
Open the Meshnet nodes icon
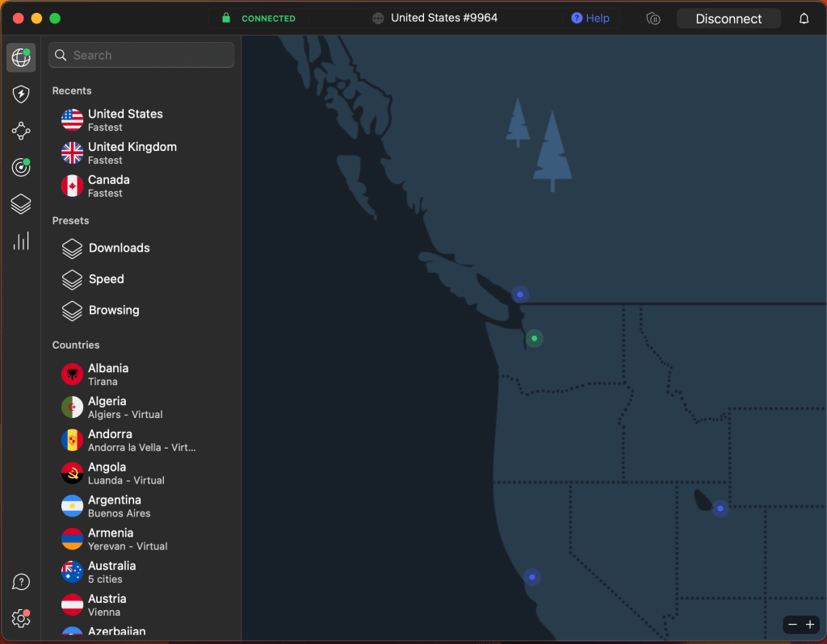click(21, 131)
